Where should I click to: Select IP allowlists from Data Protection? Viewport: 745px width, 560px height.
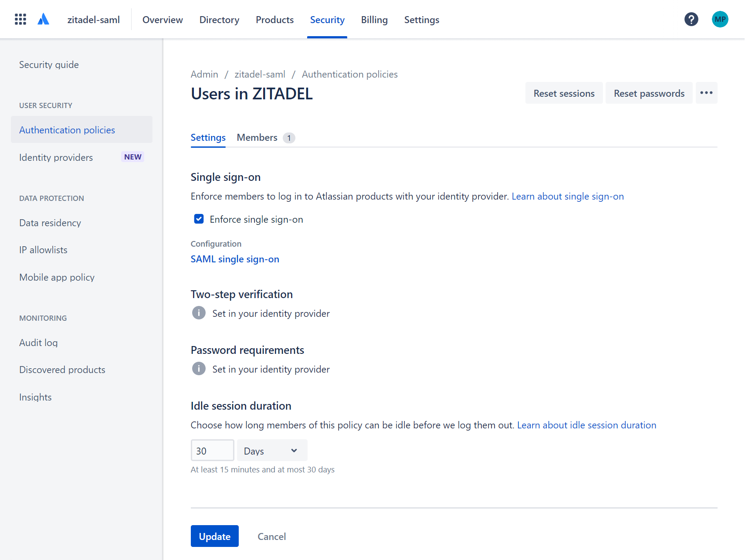(43, 250)
